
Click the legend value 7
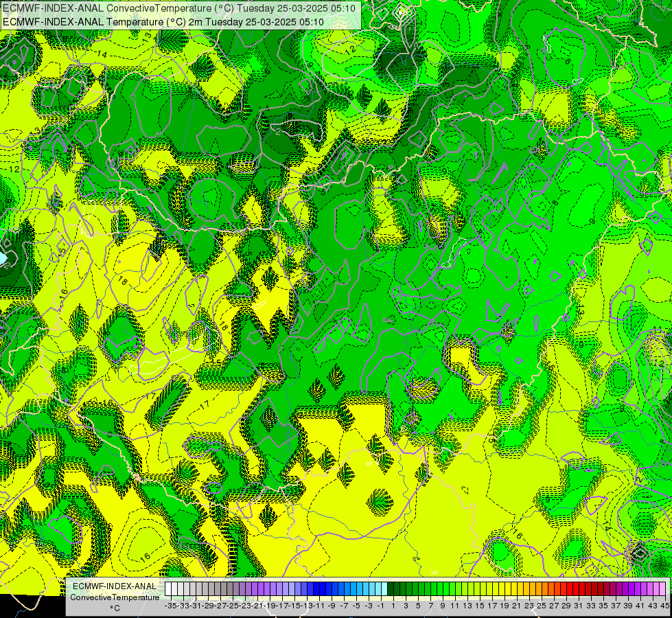[430, 606]
